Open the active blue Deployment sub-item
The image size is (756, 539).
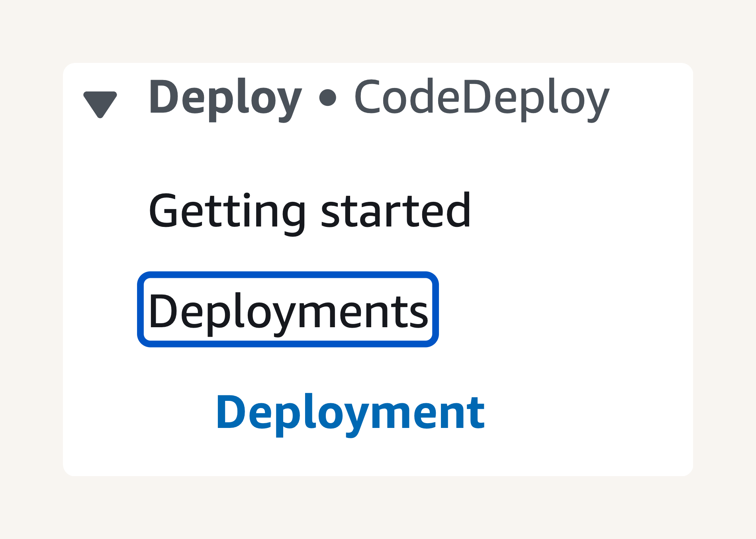350,414
